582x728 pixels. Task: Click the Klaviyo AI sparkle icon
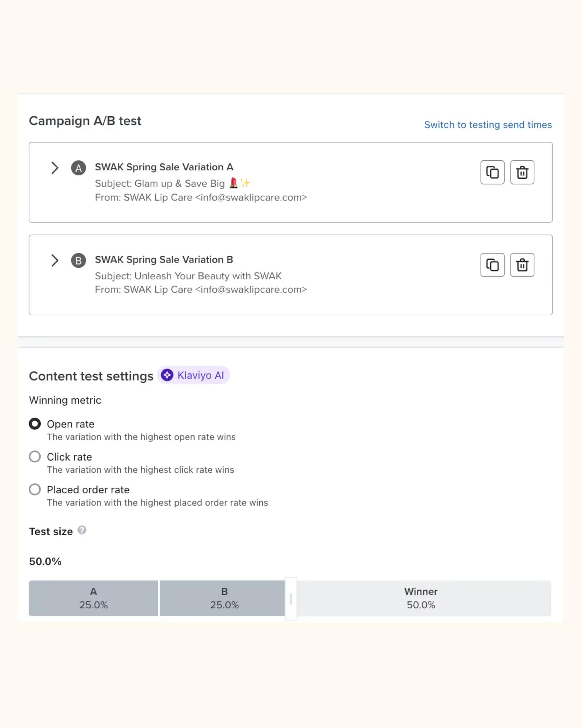tap(167, 375)
